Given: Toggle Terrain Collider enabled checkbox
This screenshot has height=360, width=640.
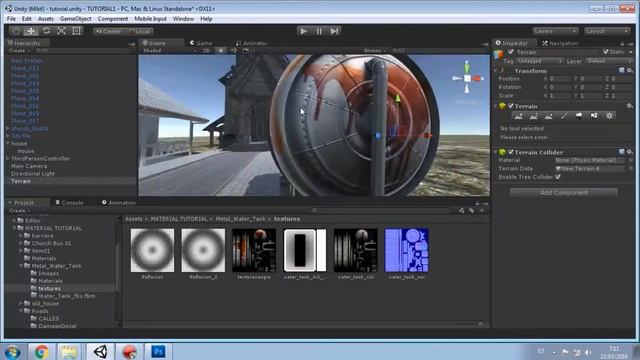Looking at the screenshot, I should pos(511,152).
